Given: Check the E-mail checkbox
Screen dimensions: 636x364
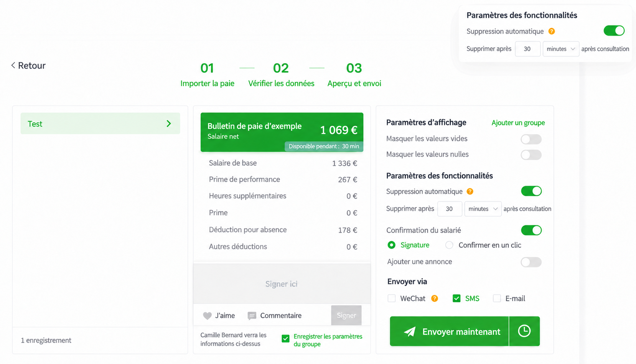Looking at the screenshot, I should point(497,298).
